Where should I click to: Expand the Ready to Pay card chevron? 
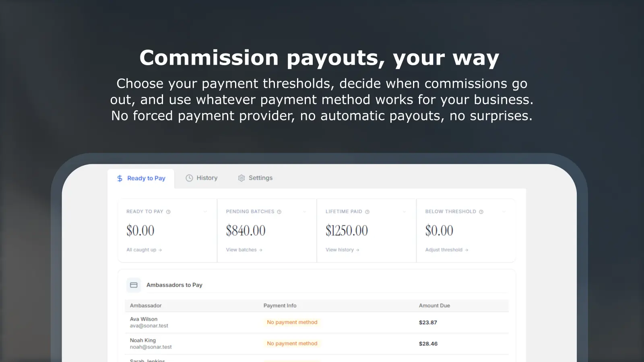pos(205,212)
